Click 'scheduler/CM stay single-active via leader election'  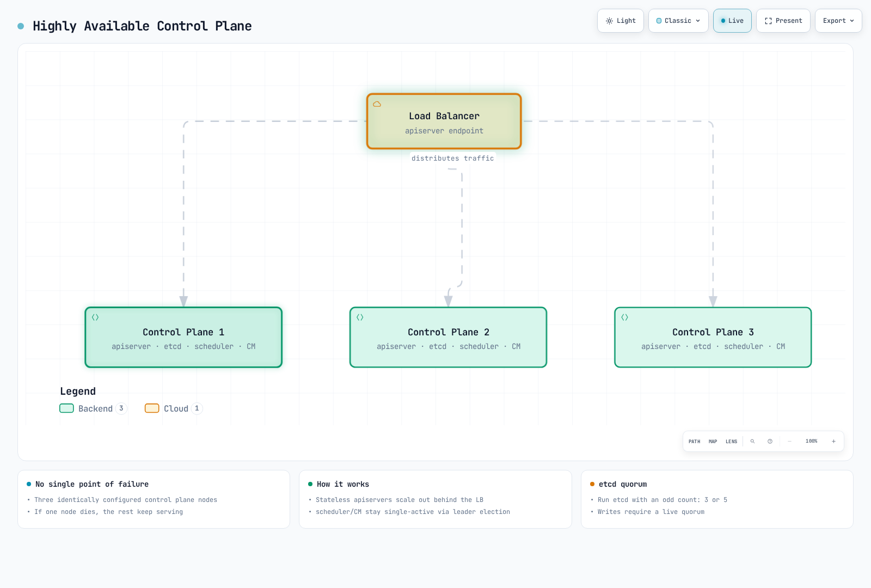pos(413,512)
